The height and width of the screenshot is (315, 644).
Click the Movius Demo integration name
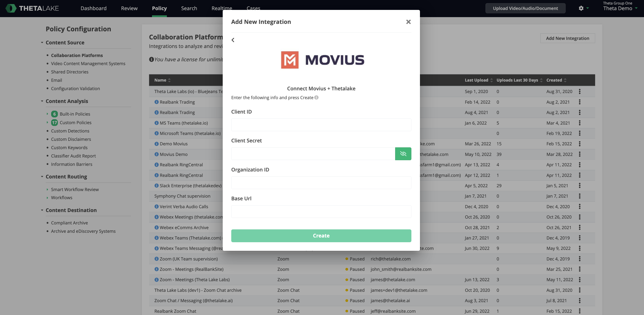[x=174, y=154]
